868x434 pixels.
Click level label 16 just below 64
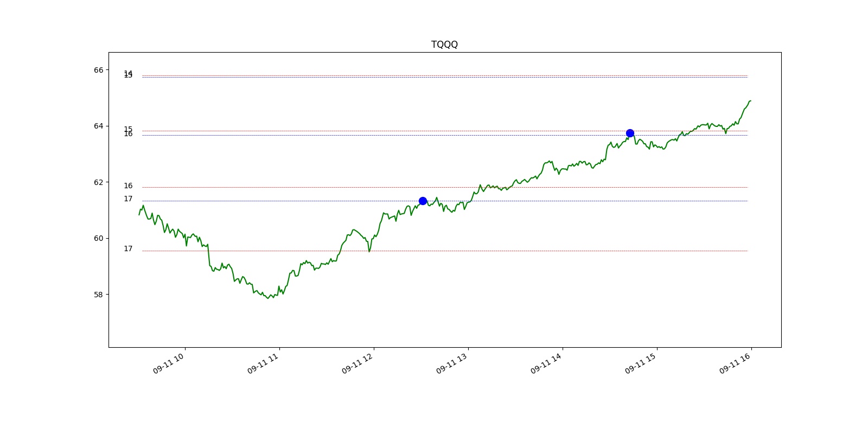128,134
